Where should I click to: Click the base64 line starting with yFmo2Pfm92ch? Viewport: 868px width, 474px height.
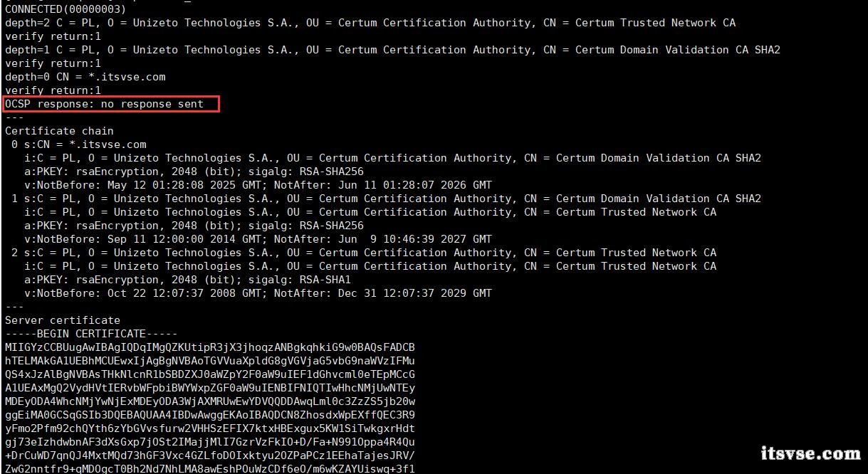210,428
